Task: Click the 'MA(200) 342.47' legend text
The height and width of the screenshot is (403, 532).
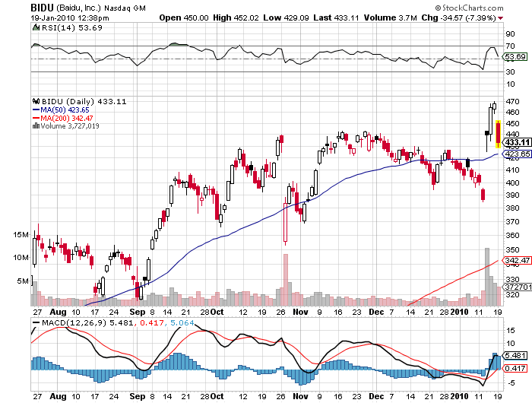Action: pos(67,118)
